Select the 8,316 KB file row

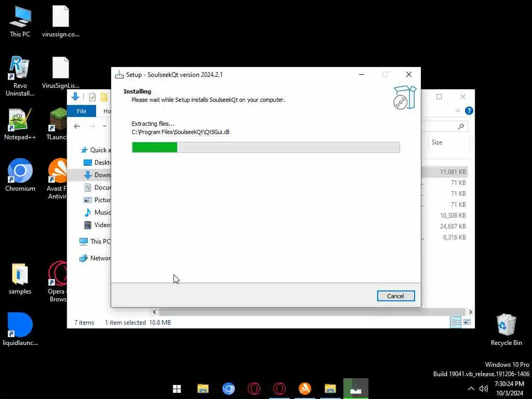tap(445, 237)
